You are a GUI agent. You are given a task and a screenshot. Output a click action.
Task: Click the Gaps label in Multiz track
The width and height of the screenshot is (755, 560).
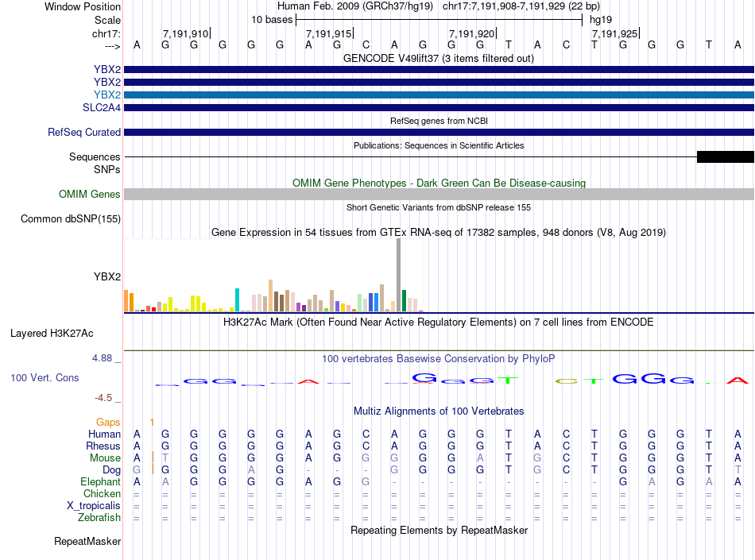[x=108, y=422]
